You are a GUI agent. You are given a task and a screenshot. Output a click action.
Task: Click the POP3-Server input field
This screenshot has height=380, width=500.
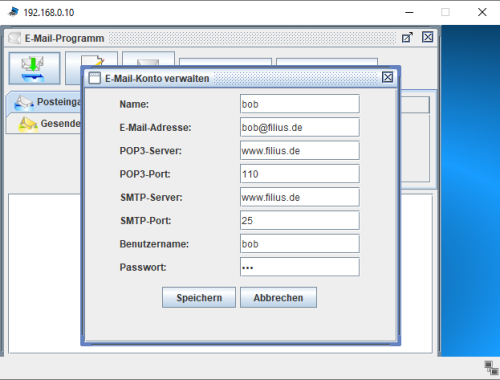tap(300, 150)
